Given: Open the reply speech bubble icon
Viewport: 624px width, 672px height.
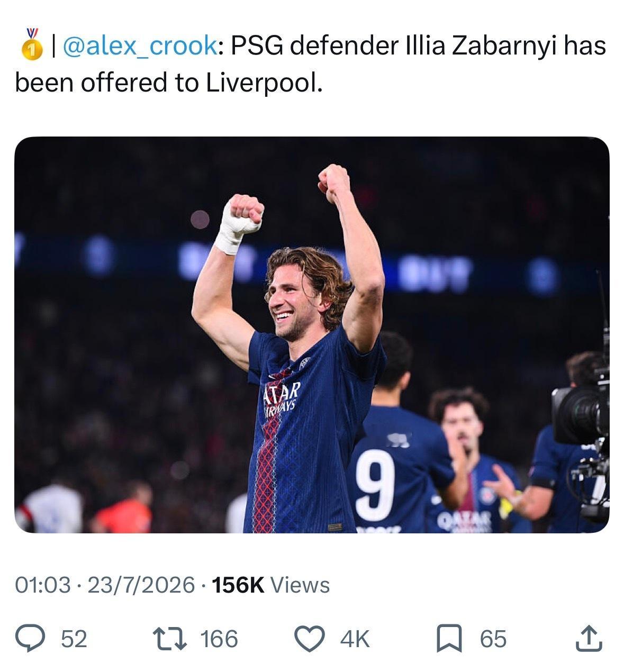Looking at the screenshot, I should coord(37,639).
